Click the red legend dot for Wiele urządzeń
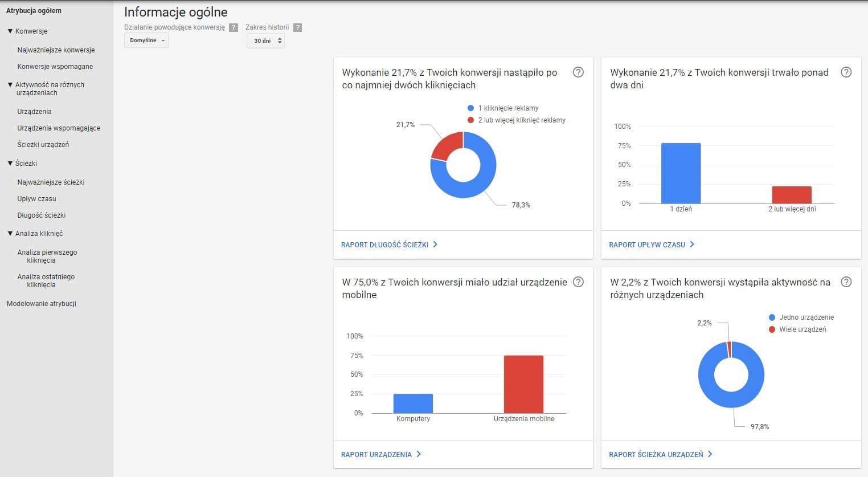The image size is (868, 477). click(x=772, y=329)
